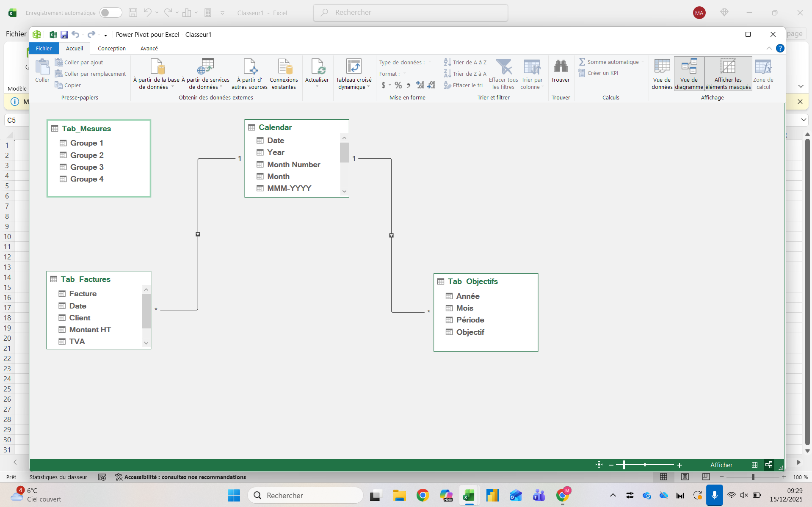The width and height of the screenshot is (812, 507).
Task: Click Trier par colonne
Action: [x=532, y=74]
